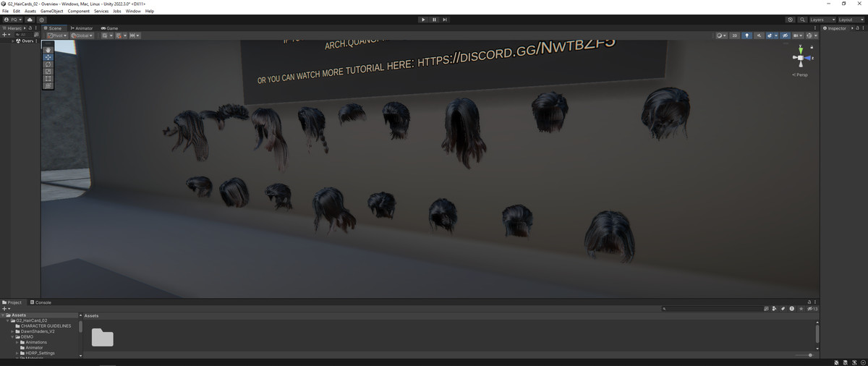Click the blue Z axis gizmo cone
The image size is (868, 366).
[809, 58]
